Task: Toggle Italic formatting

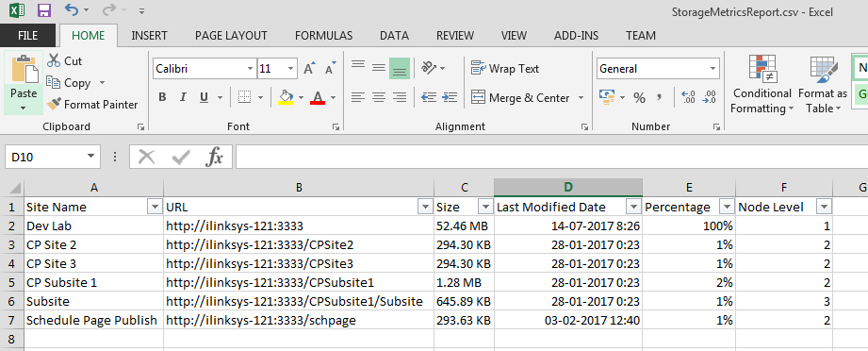Action: point(183,97)
